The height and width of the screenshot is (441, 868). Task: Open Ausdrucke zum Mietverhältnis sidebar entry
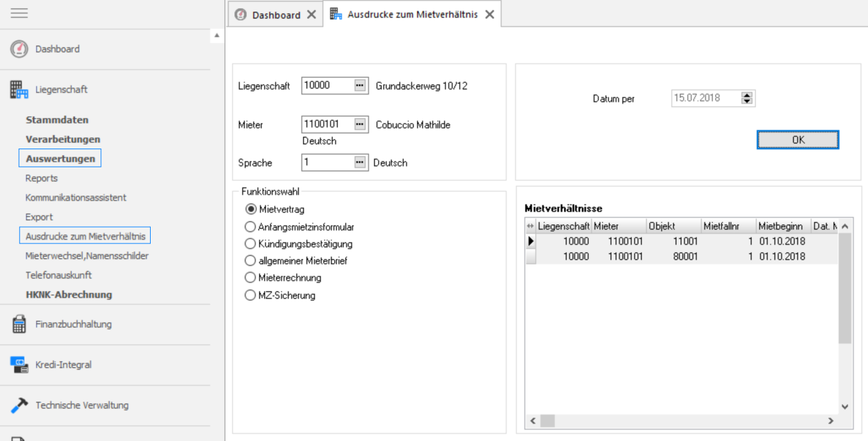(x=85, y=236)
